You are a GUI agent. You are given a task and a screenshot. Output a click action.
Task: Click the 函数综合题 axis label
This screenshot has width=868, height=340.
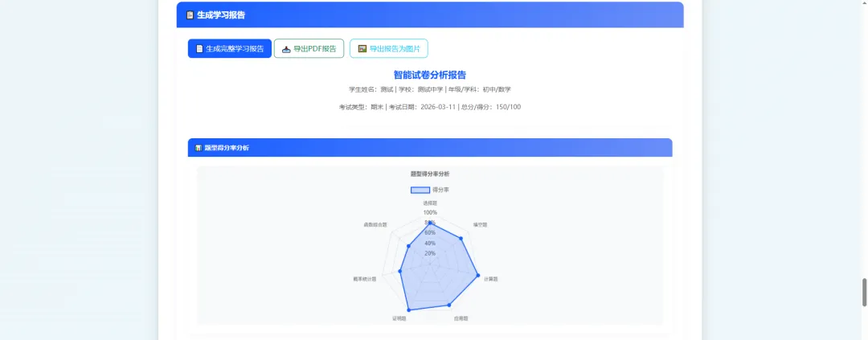point(375,225)
